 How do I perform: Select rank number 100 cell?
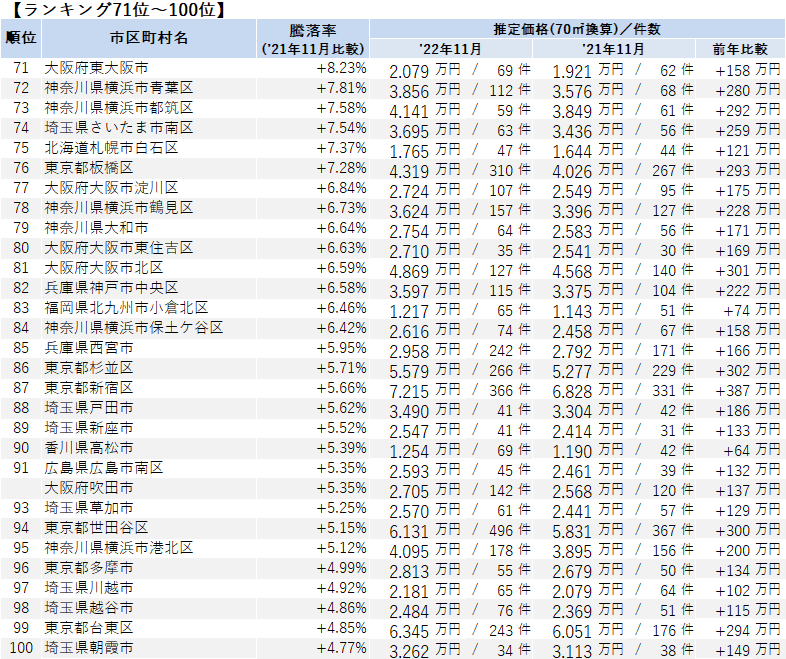[x=21, y=648]
